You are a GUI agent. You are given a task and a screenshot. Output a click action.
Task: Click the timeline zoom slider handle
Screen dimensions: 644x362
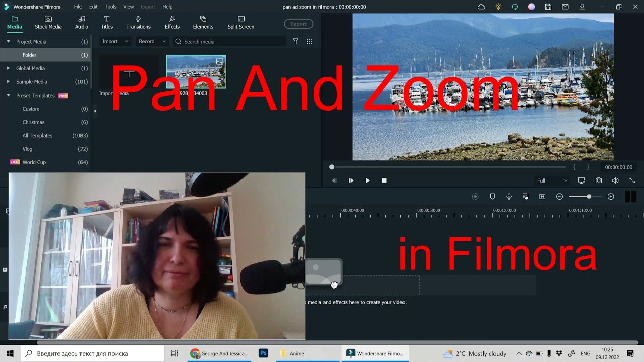pos(589,197)
